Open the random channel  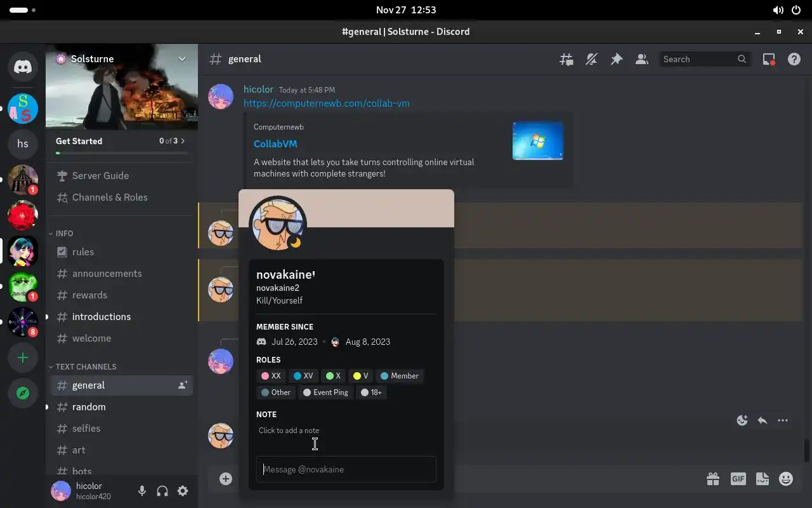[122, 407]
